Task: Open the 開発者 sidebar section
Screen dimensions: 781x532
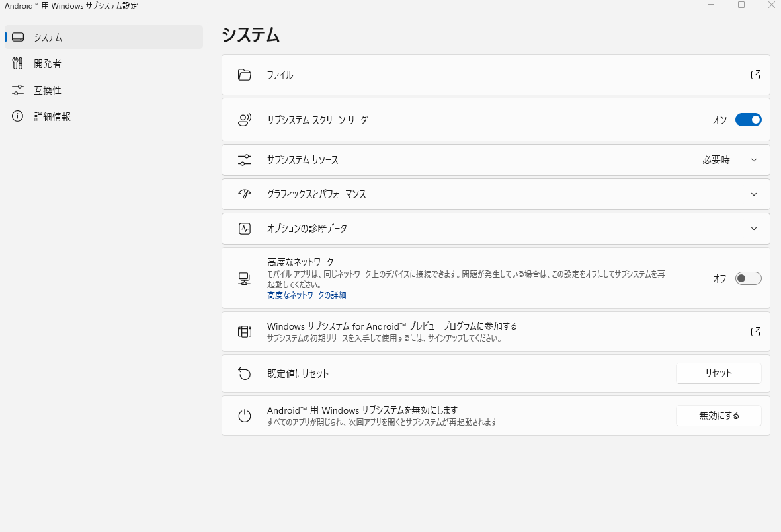Action: [x=104, y=63]
